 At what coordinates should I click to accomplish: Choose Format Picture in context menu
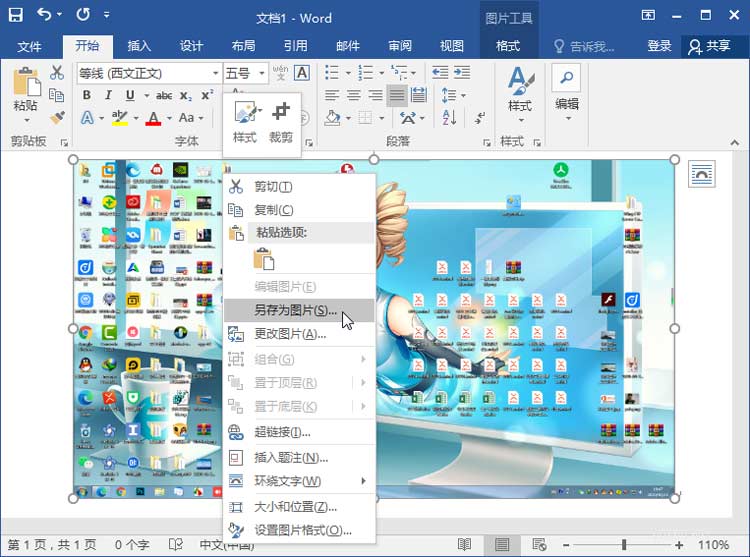pyautogui.click(x=299, y=530)
